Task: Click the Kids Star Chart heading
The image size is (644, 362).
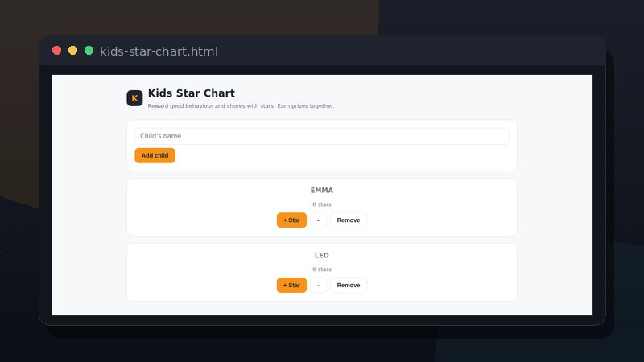Action: tap(192, 93)
